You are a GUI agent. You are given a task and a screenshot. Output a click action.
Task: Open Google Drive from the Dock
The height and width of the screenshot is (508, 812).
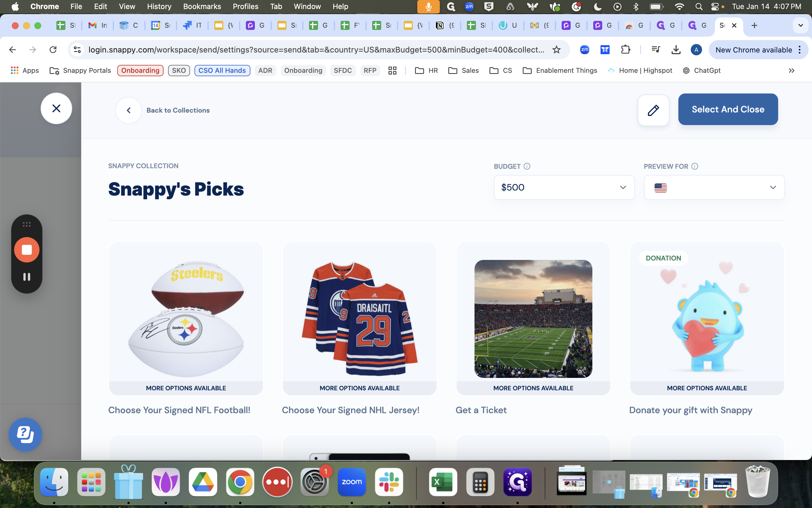(203, 482)
